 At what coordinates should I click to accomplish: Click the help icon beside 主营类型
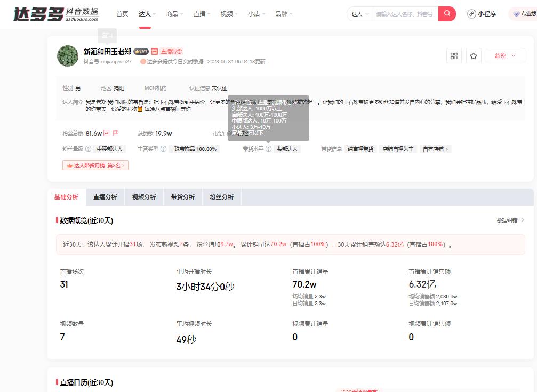(x=163, y=148)
